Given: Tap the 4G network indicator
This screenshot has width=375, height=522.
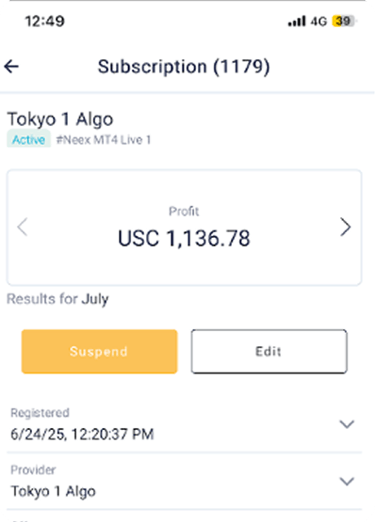Looking at the screenshot, I should tap(318, 22).
